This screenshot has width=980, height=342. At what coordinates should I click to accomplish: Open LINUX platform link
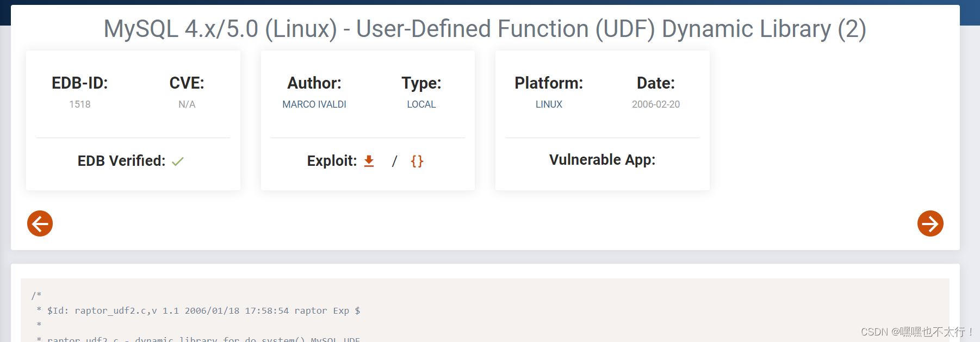tap(549, 104)
